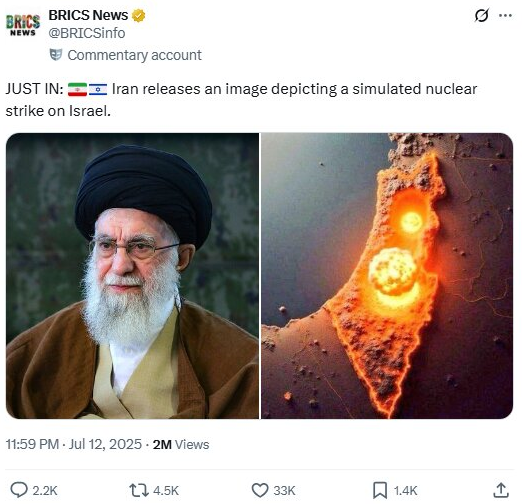522x504 pixels.
Task: Like the post with heart icon
Action: (260, 490)
